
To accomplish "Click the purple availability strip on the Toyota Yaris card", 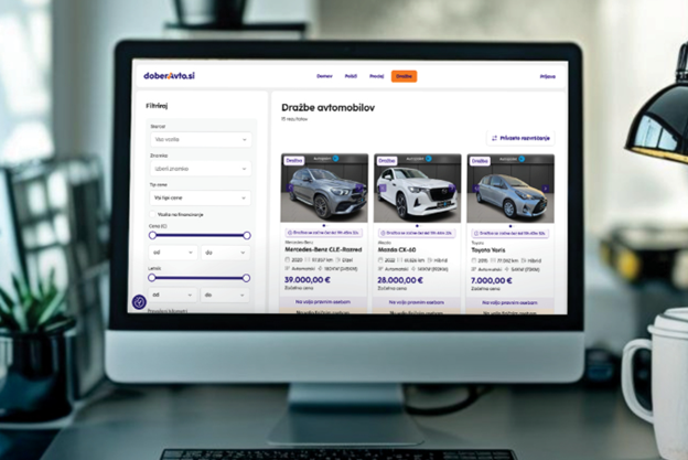I will (x=509, y=303).
